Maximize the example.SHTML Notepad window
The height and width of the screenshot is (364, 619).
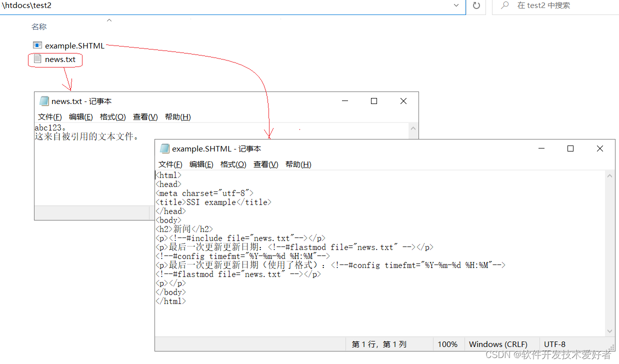[x=570, y=148]
